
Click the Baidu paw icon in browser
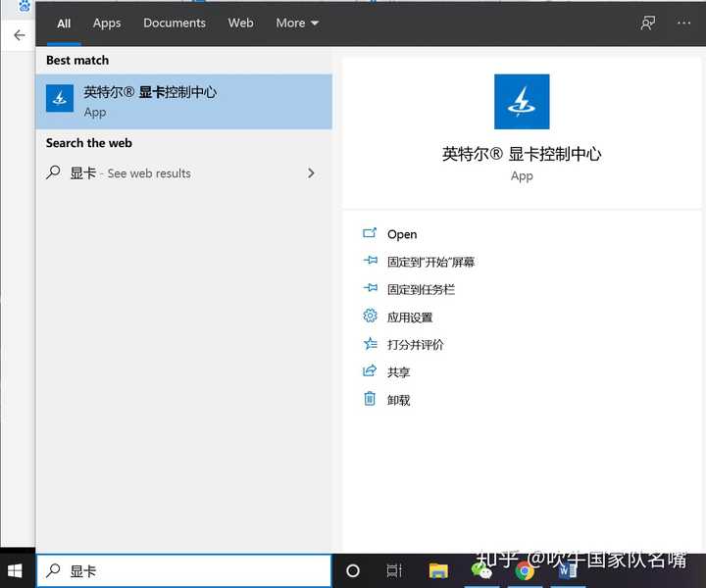click(x=25, y=6)
